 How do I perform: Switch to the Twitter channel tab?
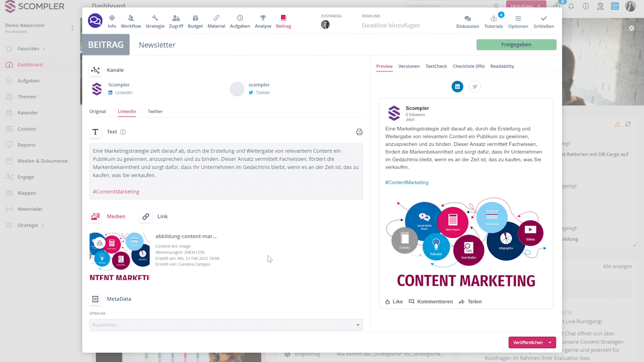point(155,112)
